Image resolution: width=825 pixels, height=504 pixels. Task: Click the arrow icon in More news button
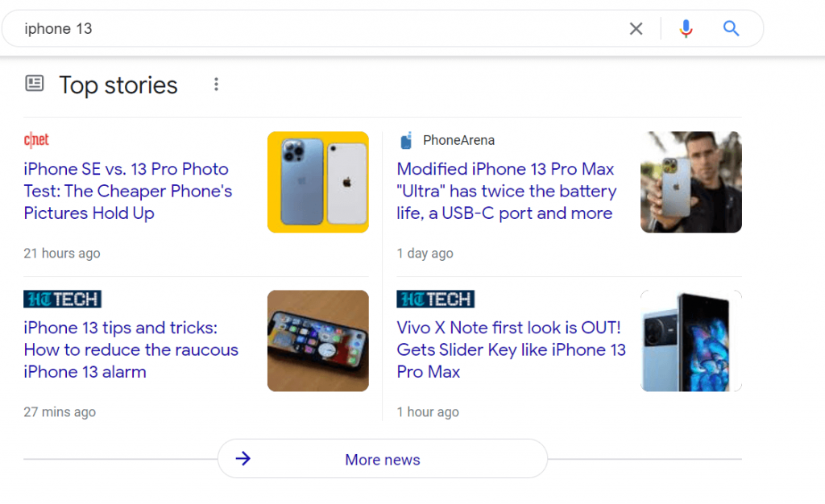pyautogui.click(x=243, y=459)
